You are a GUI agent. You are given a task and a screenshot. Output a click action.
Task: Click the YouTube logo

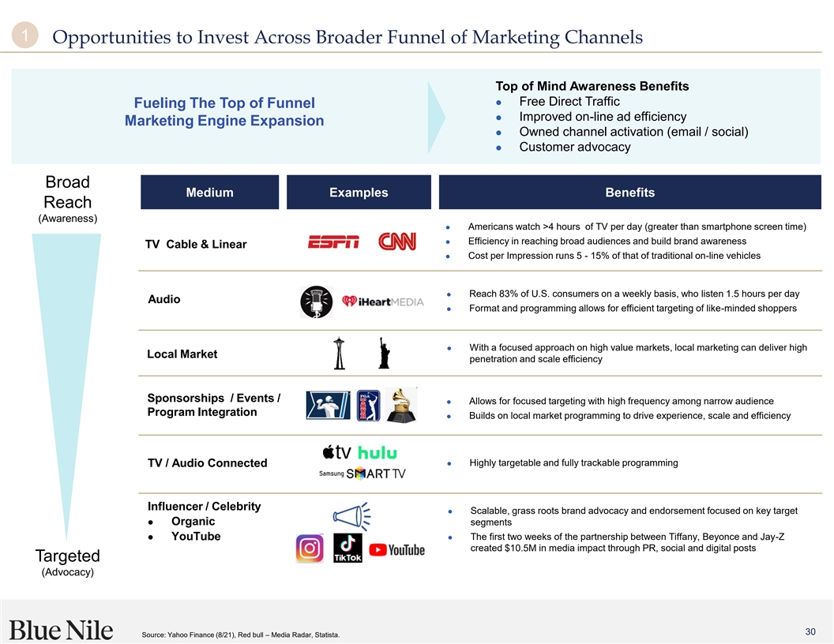tap(397, 549)
